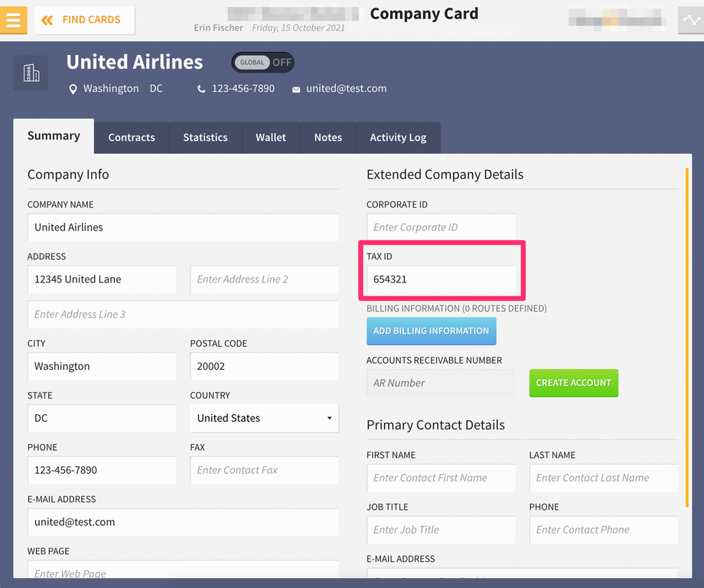Screen dimensions: 704x588
Task: Click the Job Title field
Action: tap(441, 530)
